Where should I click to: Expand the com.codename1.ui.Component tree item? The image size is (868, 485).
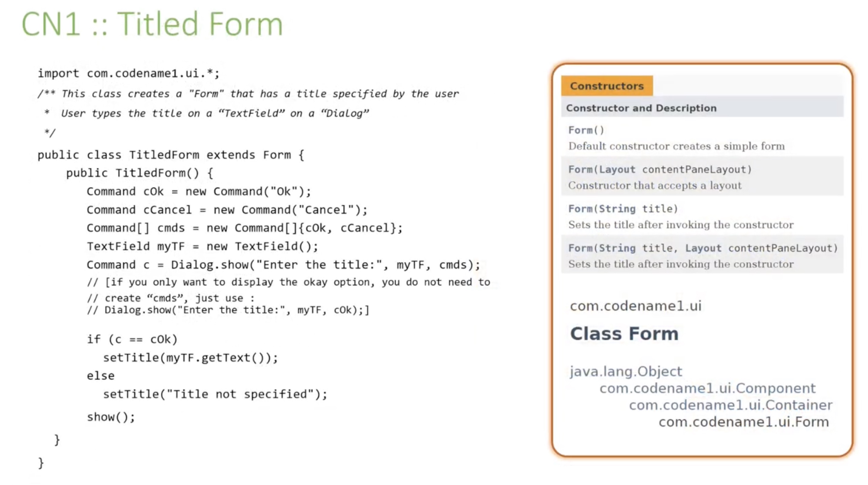pyautogui.click(x=706, y=388)
